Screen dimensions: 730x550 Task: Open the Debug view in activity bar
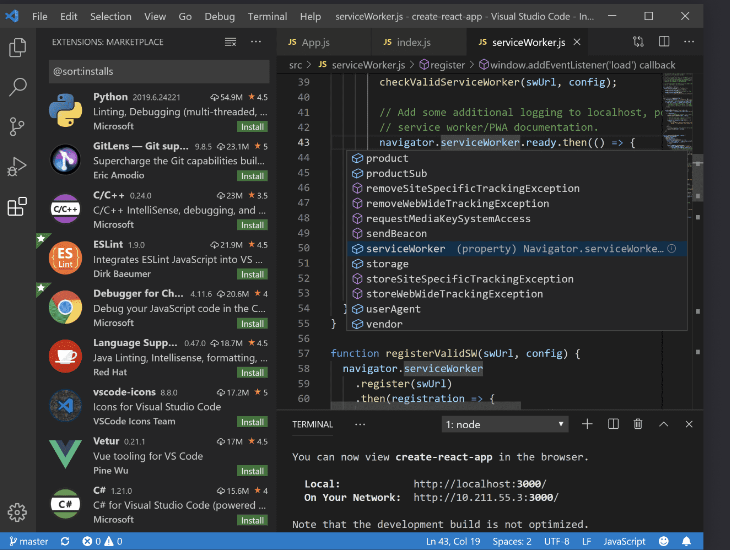pos(18,166)
